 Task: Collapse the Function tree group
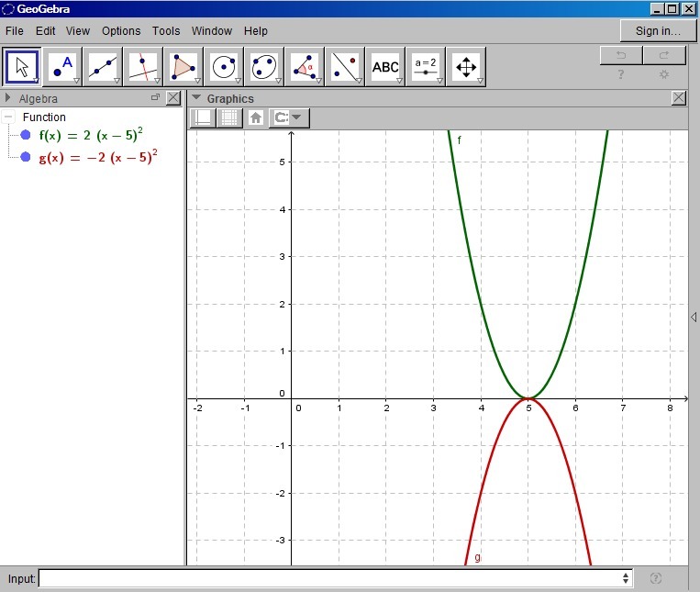point(9,117)
